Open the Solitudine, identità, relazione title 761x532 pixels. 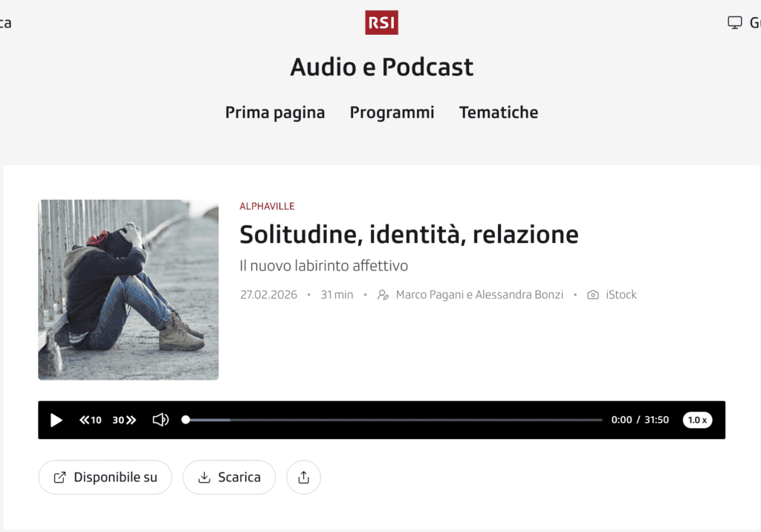click(409, 235)
